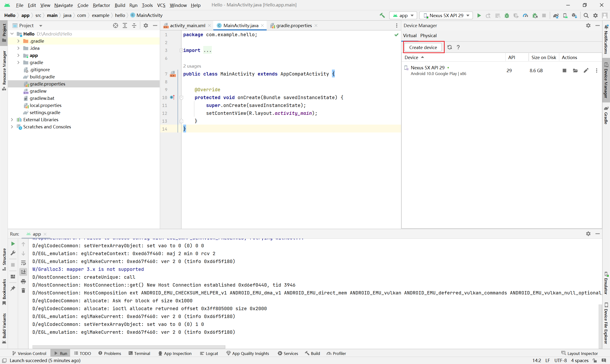The image size is (610, 364).
Task: Open the app run configuration dropdown
Action: point(403,15)
